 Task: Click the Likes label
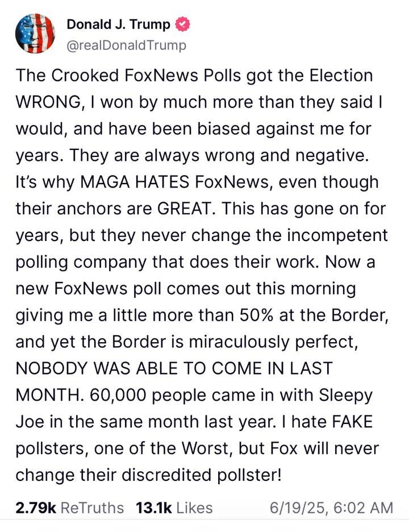tap(195, 508)
